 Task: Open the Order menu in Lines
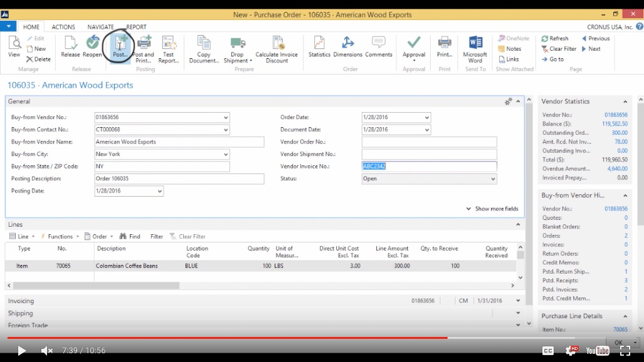[x=98, y=236]
